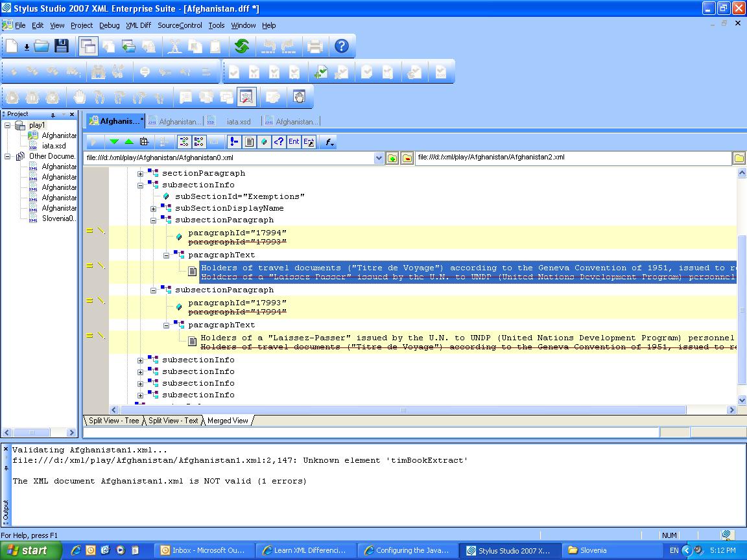The width and height of the screenshot is (747, 560).
Task: Click the green refresh arrows icon
Action: [242, 46]
